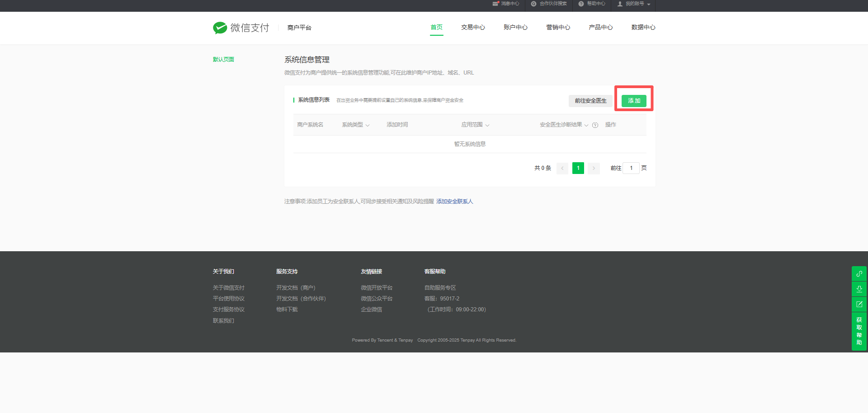Click the 前往安全医生 button
Screen dimensions: 868x413
point(590,101)
